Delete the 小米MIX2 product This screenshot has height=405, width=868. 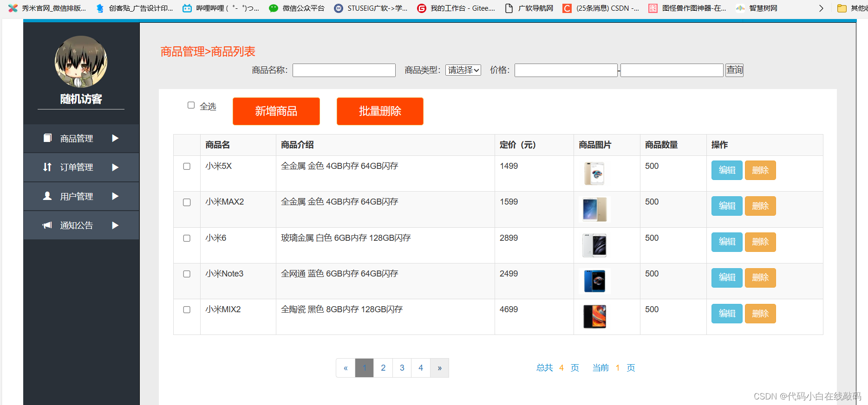click(760, 314)
